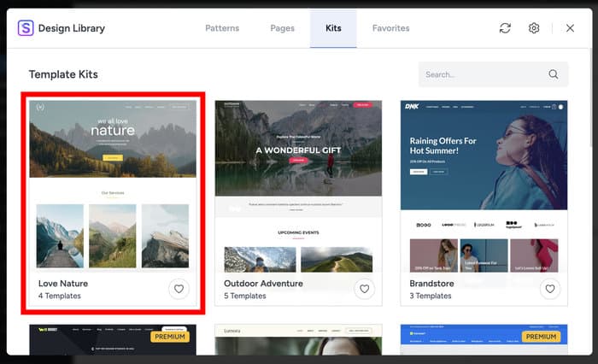Click the Stackable S logo icon
This screenshot has height=364, width=598.
(x=26, y=28)
